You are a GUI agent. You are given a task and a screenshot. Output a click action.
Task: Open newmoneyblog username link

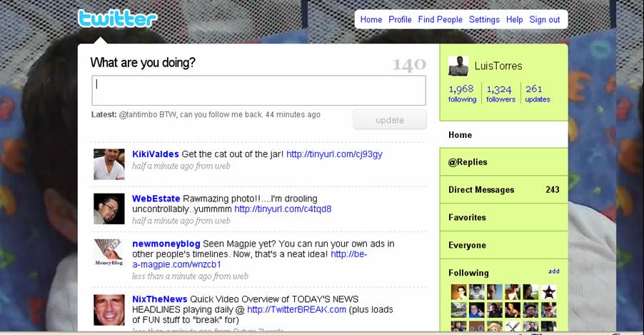click(166, 244)
